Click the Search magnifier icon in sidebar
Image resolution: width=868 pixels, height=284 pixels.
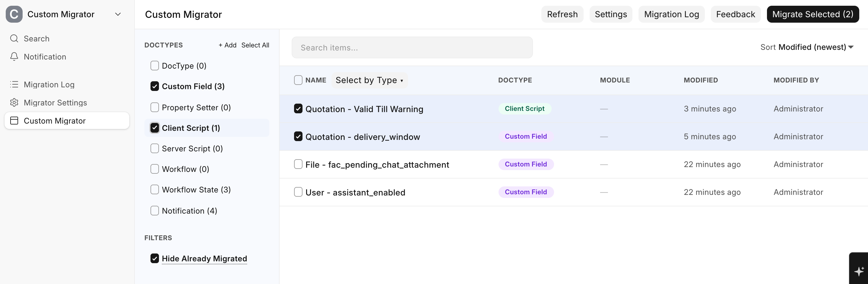pos(14,38)
